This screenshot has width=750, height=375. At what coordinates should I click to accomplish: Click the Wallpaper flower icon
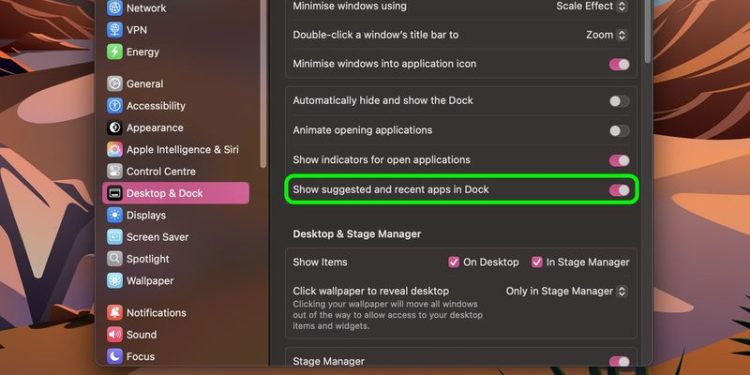point(115,281)
